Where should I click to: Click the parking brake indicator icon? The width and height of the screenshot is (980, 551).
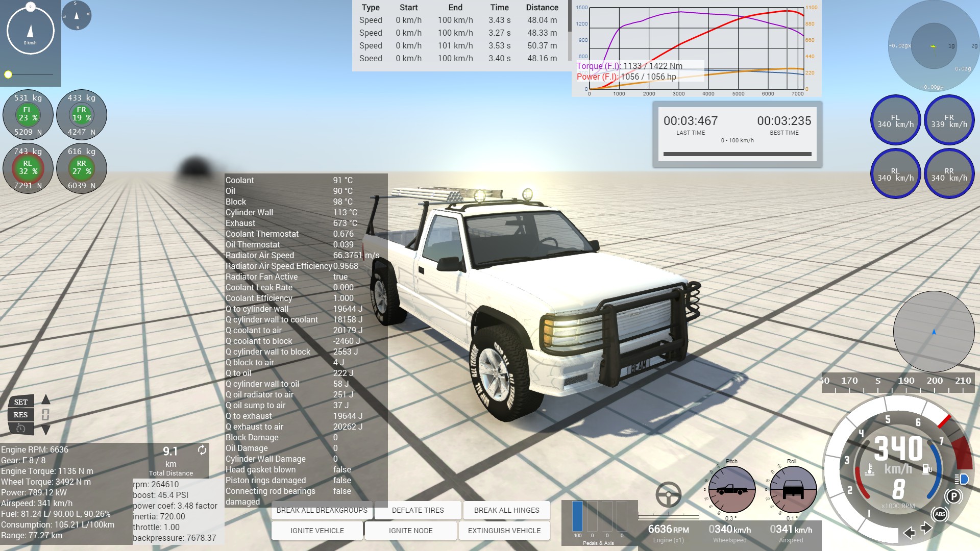(953, 496)
